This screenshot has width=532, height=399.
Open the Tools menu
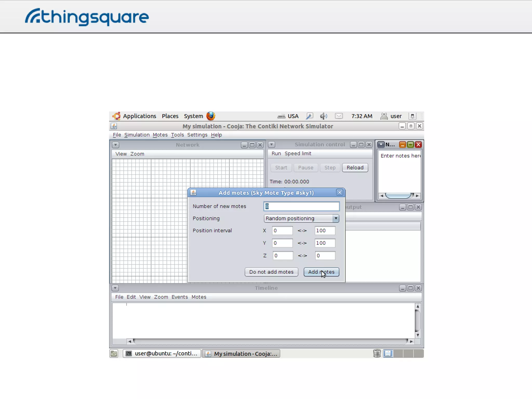(177, 135)
